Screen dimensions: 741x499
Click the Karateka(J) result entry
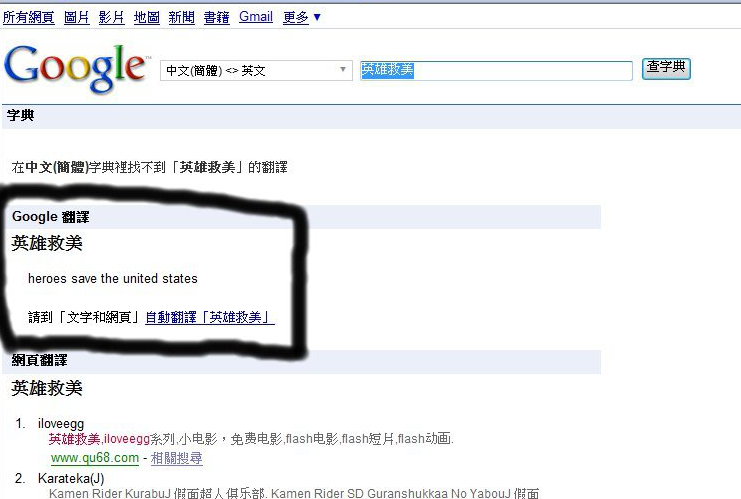point(71,478)
